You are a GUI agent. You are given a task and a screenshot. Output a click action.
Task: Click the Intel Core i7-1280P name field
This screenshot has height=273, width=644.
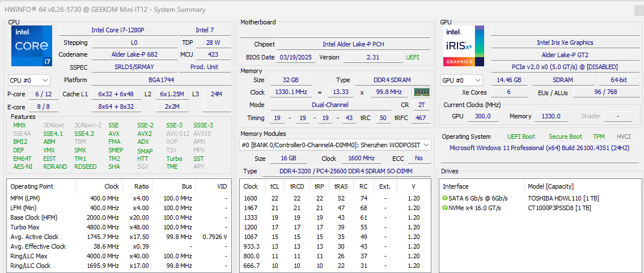(x=118, y=31)
